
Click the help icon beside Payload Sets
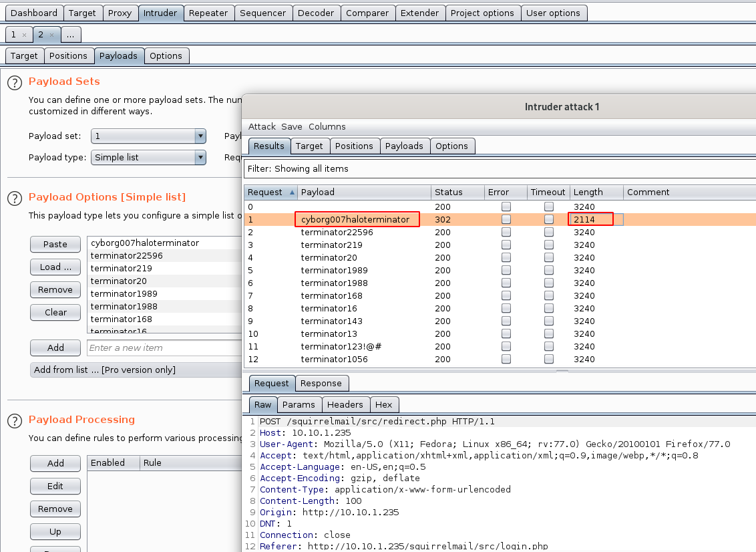15,82
